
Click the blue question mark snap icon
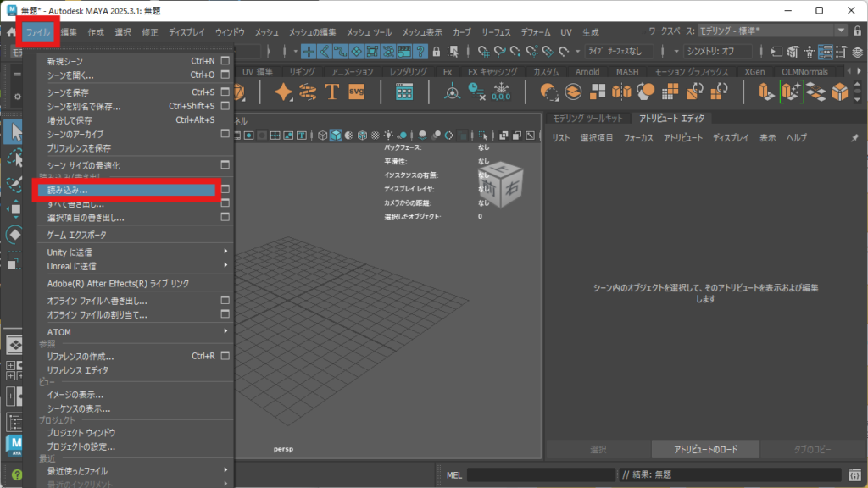tap(420, 52)
